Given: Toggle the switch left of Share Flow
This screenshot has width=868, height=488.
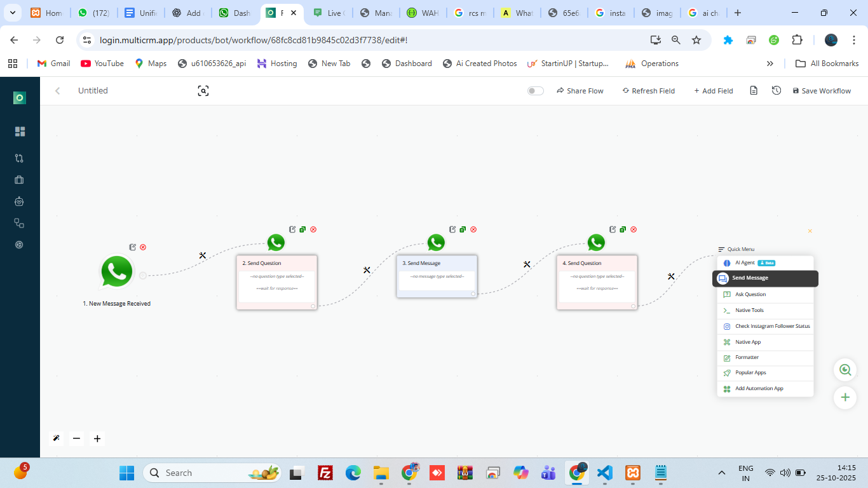Looking at the screenshot, I should coord(535,90).
